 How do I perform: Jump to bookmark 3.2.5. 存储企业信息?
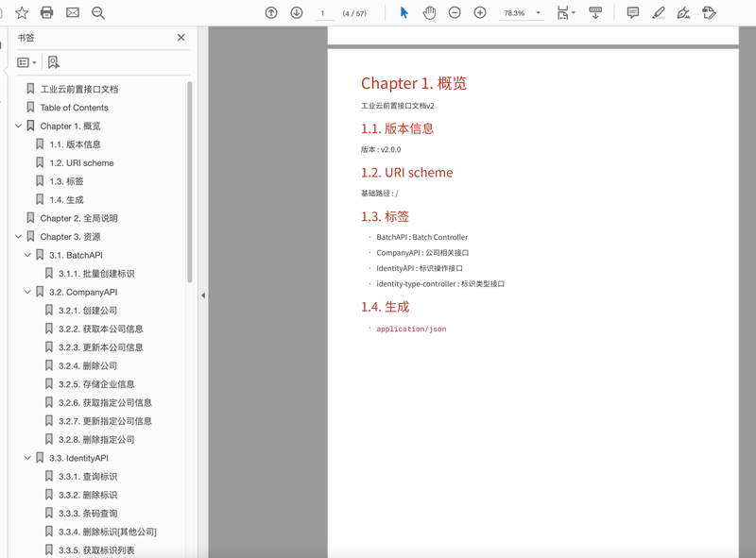(96, 384)
